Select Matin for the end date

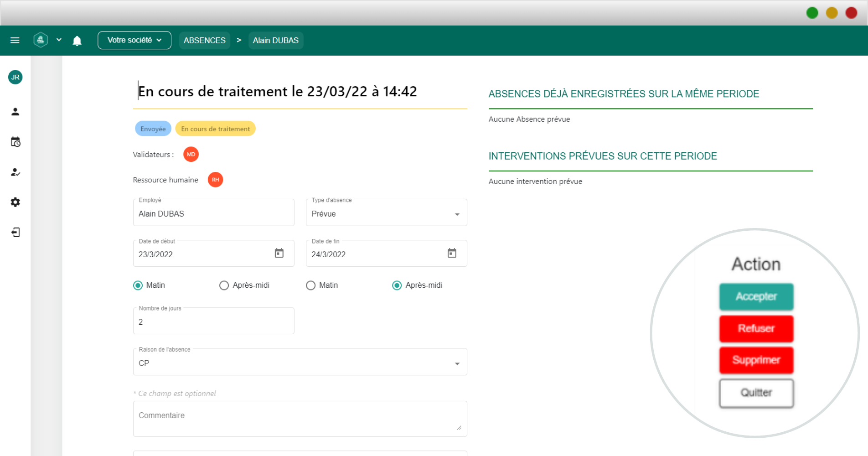[x=310, y=285]
